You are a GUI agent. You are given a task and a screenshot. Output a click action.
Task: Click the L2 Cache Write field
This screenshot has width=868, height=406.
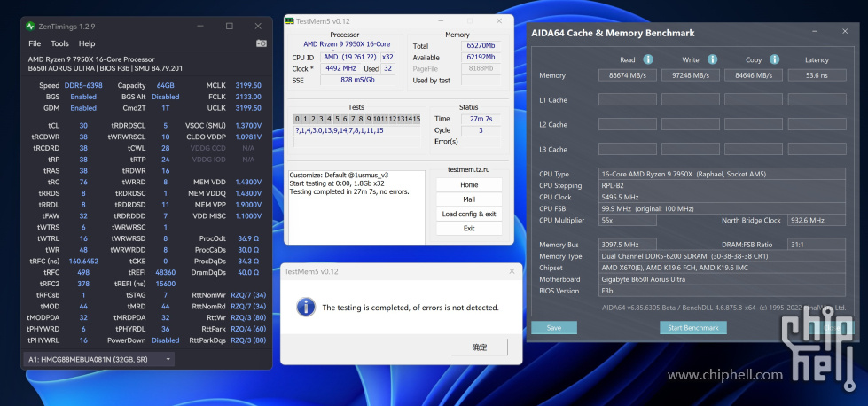[x=691, y=124]
